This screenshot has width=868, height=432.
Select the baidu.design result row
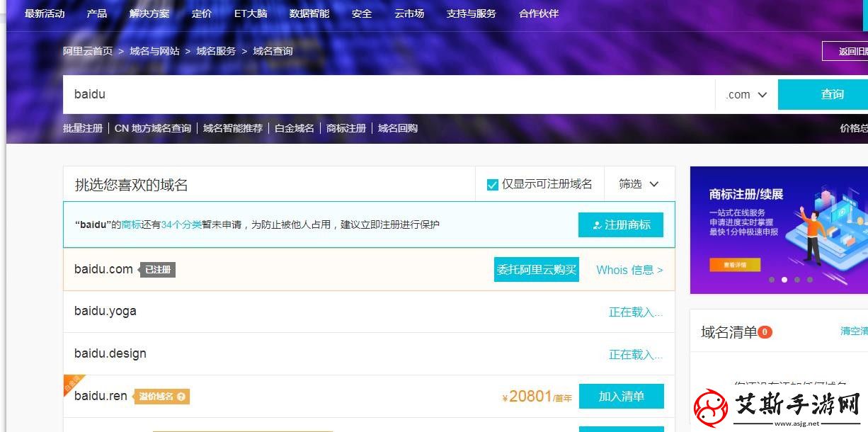click(x=369, y=354)
